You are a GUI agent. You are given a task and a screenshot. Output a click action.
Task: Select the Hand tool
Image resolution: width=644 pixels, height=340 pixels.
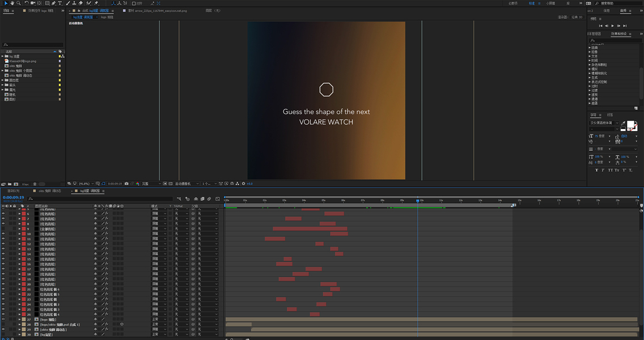click(x=12, y=3)
